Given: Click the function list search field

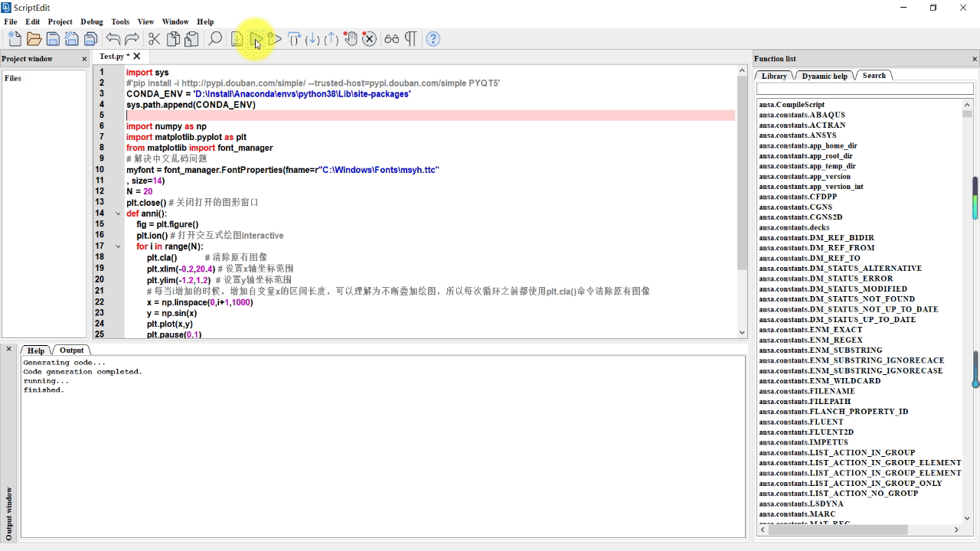Looking at the screenshot, I should pyautogui.click(x=864, y=89).
